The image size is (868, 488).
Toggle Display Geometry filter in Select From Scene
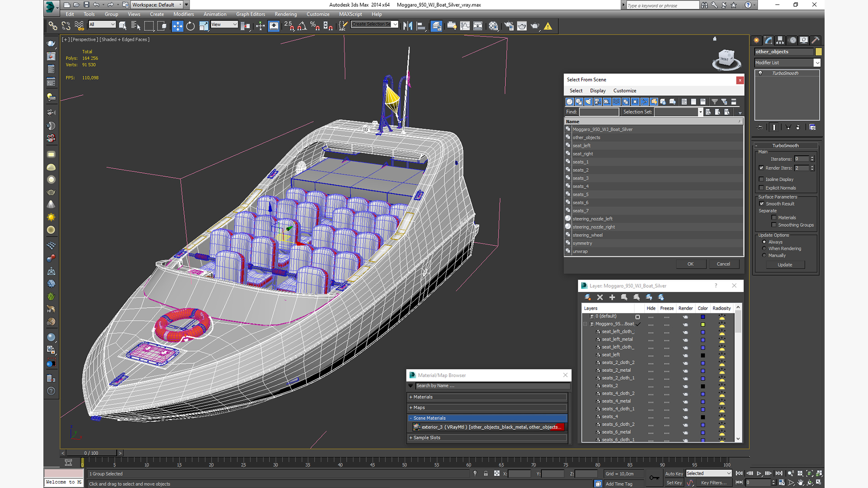coord(570,102)
